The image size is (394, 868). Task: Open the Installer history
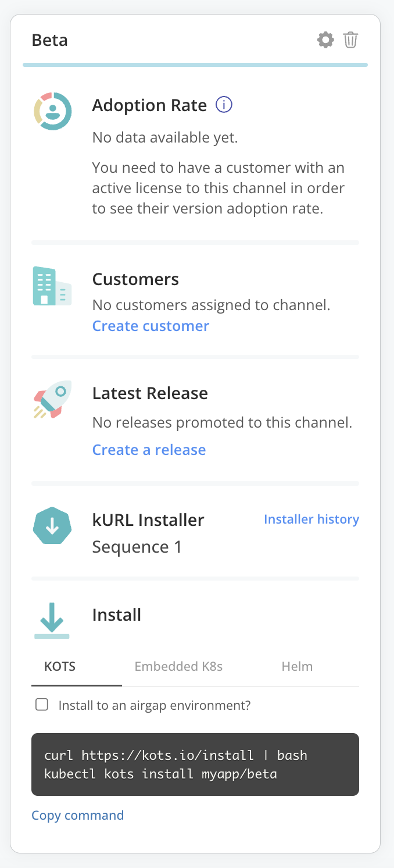[x=311, y=519]
